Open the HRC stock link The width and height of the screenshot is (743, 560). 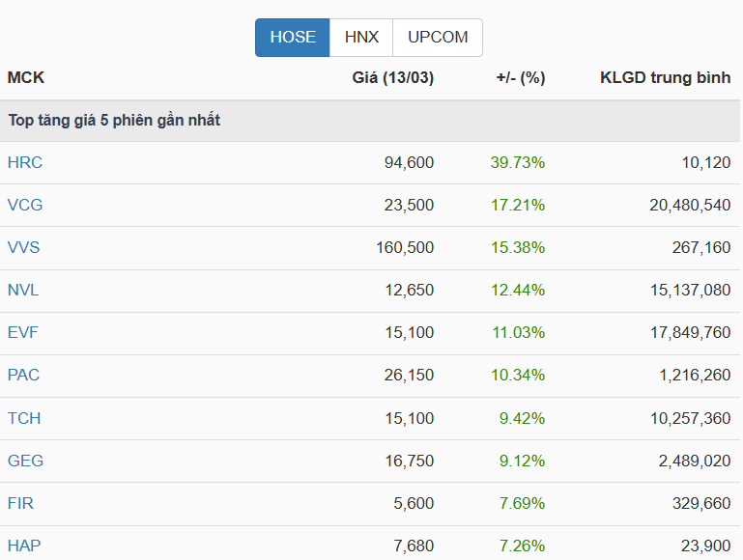coord(25,162)
